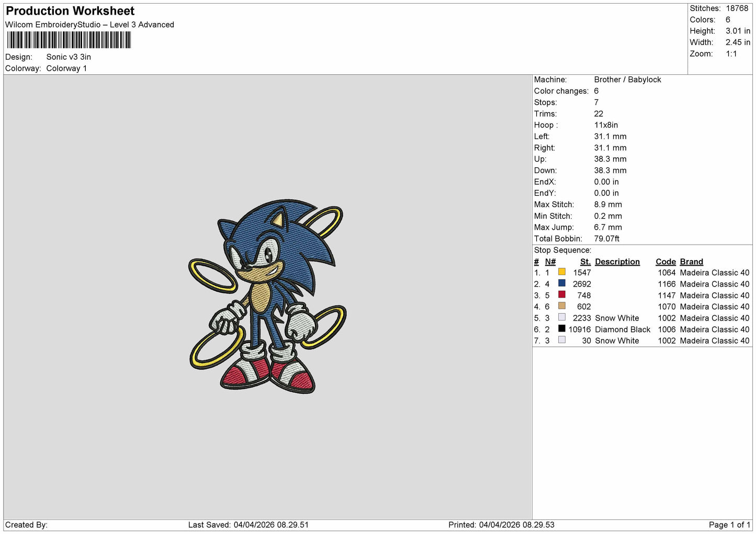
Task: Click the Trims value 22
Action: pos(599,113)
